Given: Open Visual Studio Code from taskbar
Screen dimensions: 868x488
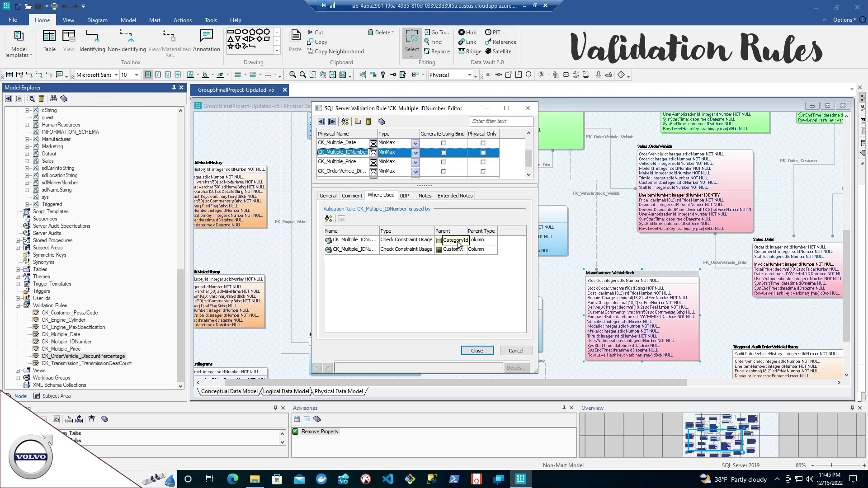Looking at the screenshot, I should (x=387, y=479).
